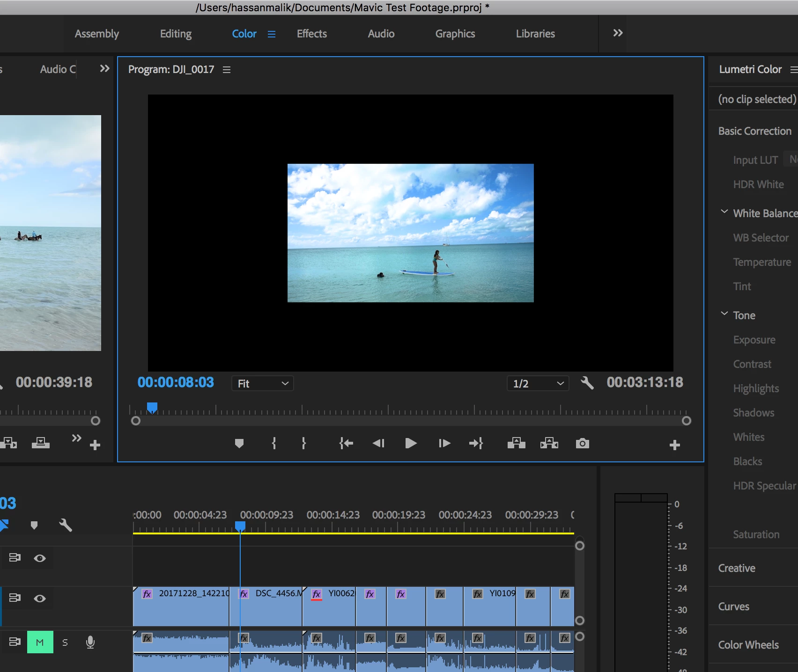Open the Creative section in Lumetri Color
The image size is (798, 672).
(737, 568)
